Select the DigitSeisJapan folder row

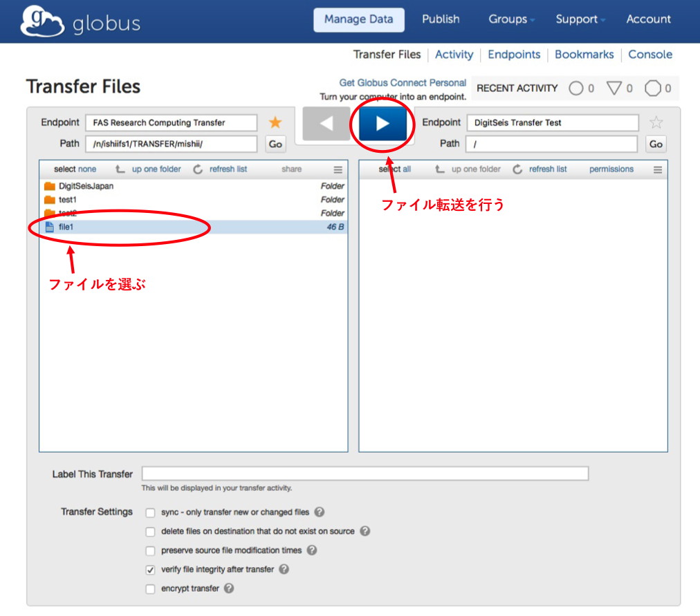tap(193, 186)
